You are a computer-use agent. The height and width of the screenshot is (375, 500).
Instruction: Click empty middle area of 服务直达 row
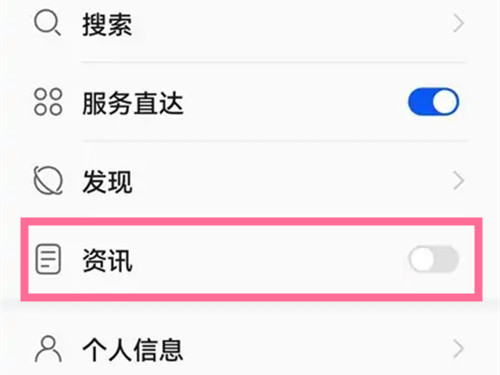pyautogui.click(x=293, y=102)
